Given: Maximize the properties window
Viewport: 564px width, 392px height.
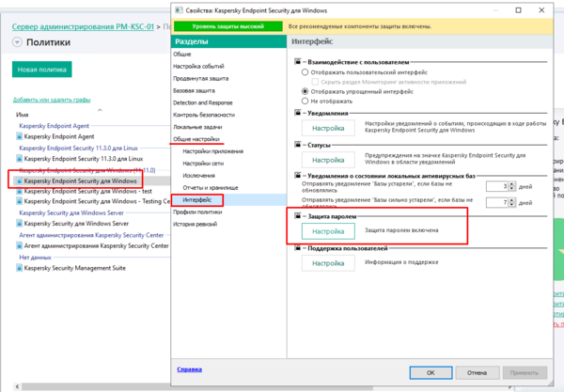Looking at the screenshot, I should (x=518, y=10).
